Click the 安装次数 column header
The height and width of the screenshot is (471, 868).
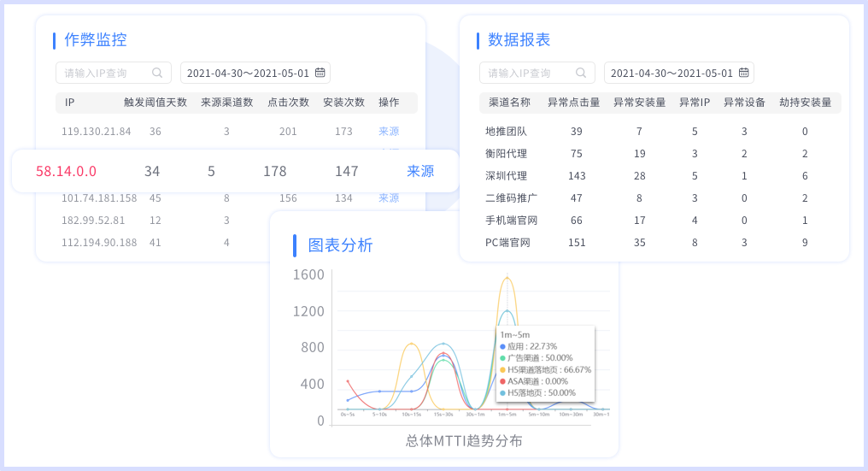point(343,103)
